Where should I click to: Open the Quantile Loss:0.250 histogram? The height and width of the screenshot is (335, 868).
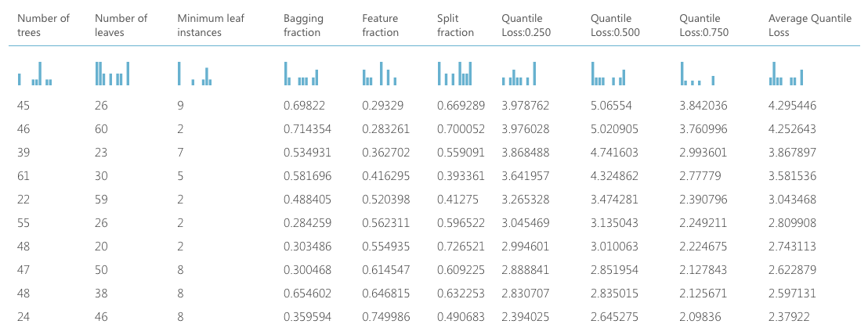519,74
